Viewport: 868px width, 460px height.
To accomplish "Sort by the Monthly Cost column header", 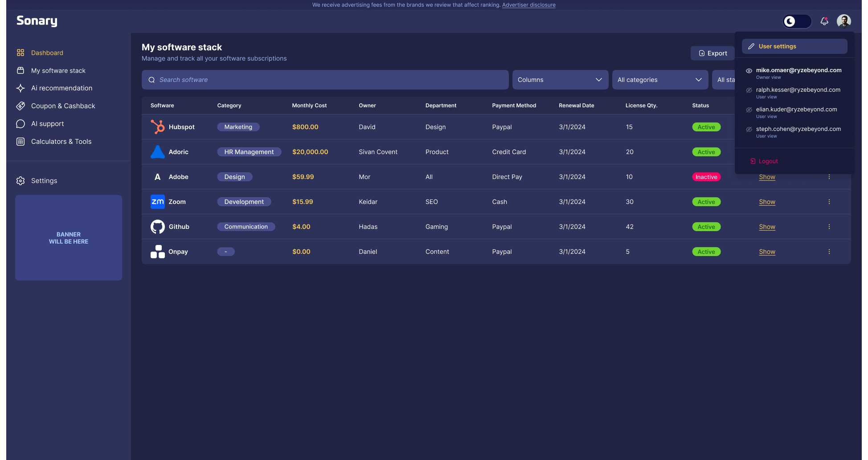I will coord(309,106).
